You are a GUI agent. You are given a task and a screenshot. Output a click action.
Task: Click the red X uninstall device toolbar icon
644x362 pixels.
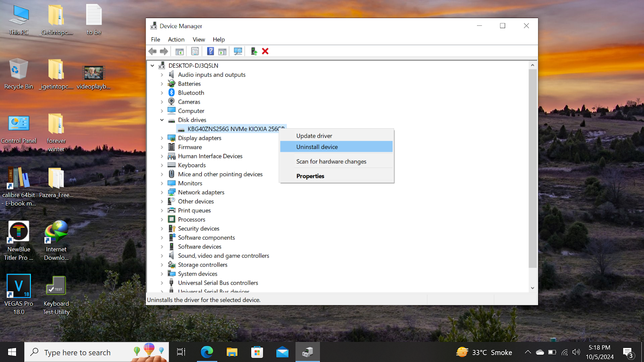coord(265,51)
